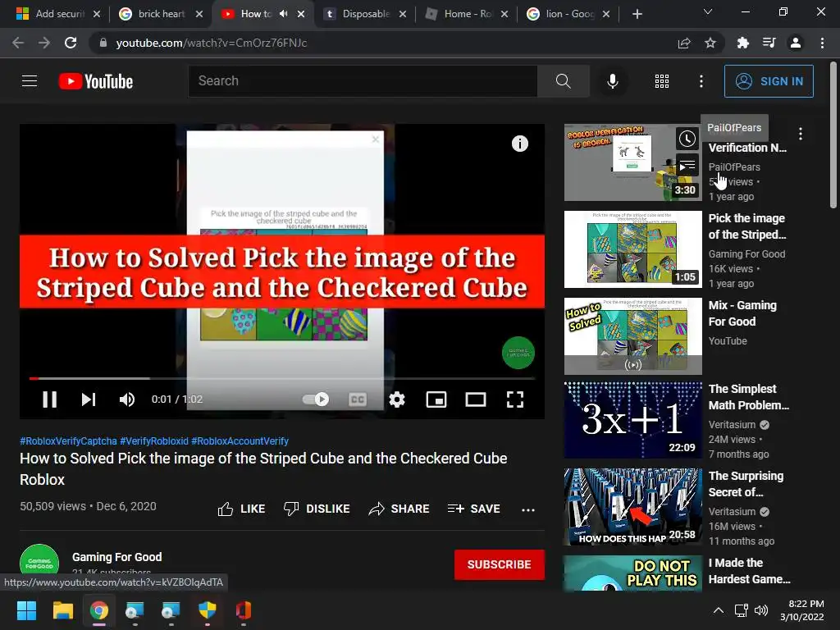Viewport: 840px width, 630px height.
Task: Share the video
Action: [399, 509]
